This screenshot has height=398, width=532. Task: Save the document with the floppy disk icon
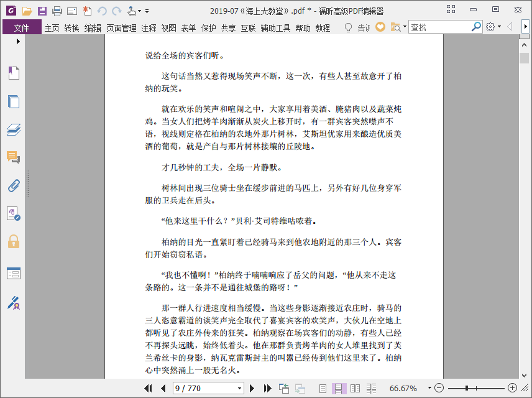point(42,11)
